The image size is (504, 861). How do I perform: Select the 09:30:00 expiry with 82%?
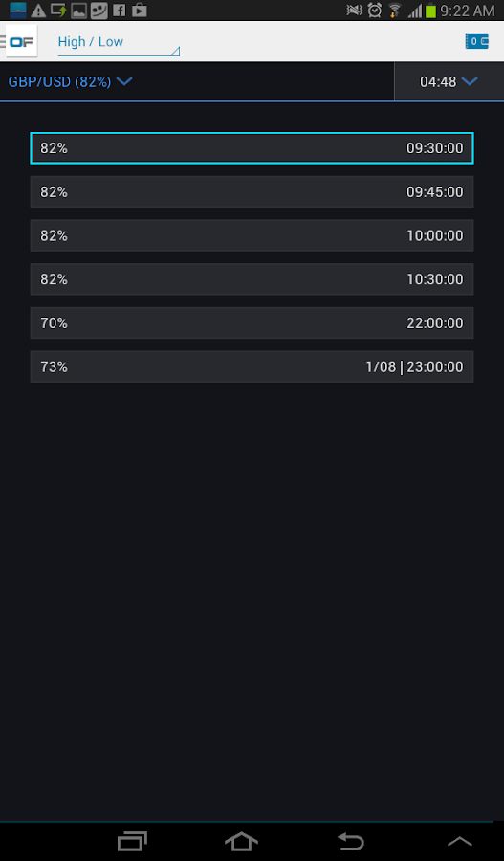[252, 148]
